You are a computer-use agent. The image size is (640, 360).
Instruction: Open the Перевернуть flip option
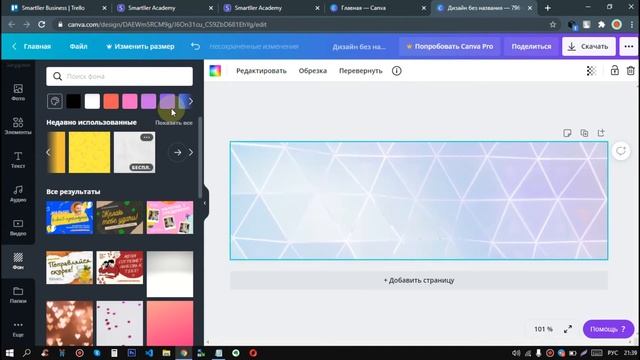pyautogui.click(x=360, y=71)
